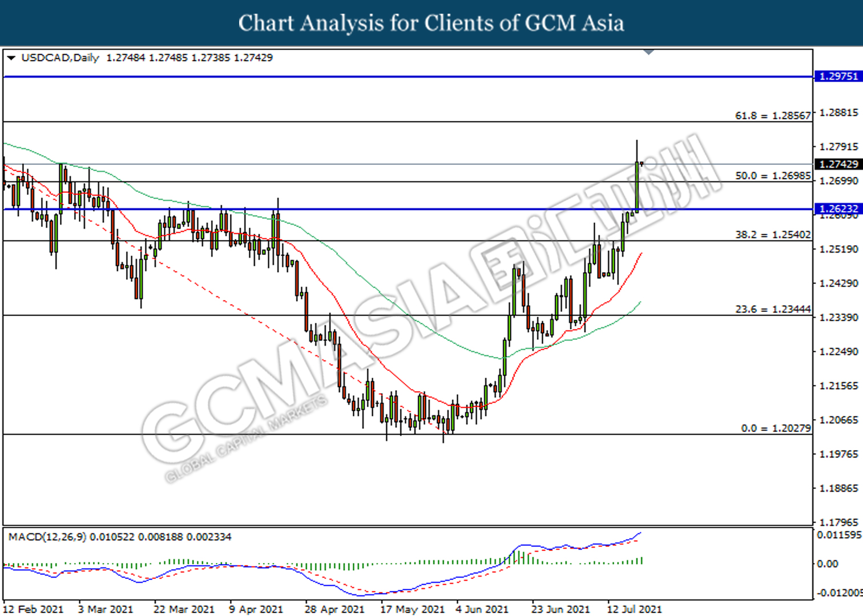Click the 12 Jul 2021 date label

coord(634,609)
